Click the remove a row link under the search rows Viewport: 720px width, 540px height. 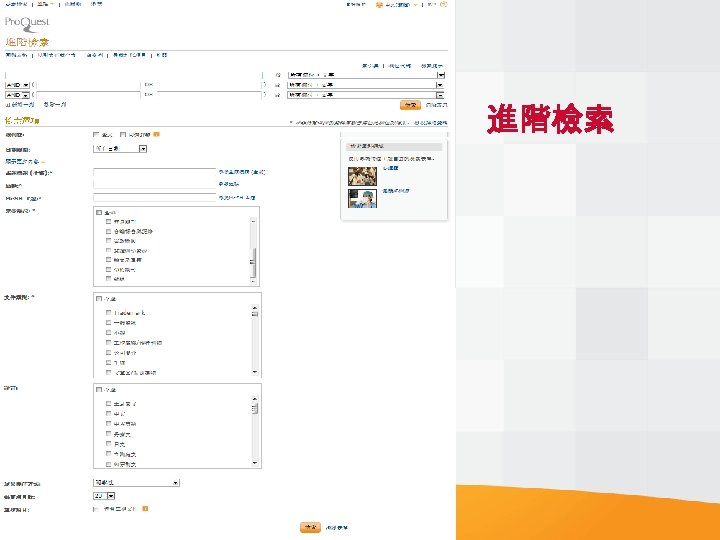(x=55, y=105)
